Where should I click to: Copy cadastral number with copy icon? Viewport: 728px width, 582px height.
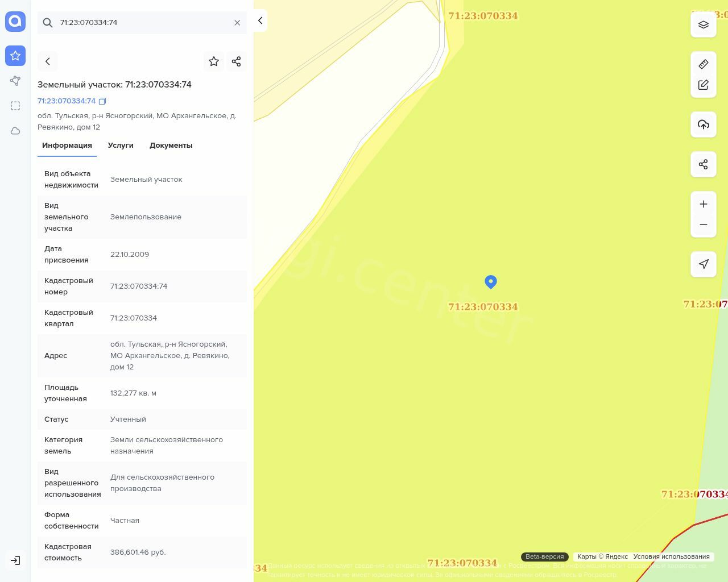pyautogui.click(x=102, y=101)
